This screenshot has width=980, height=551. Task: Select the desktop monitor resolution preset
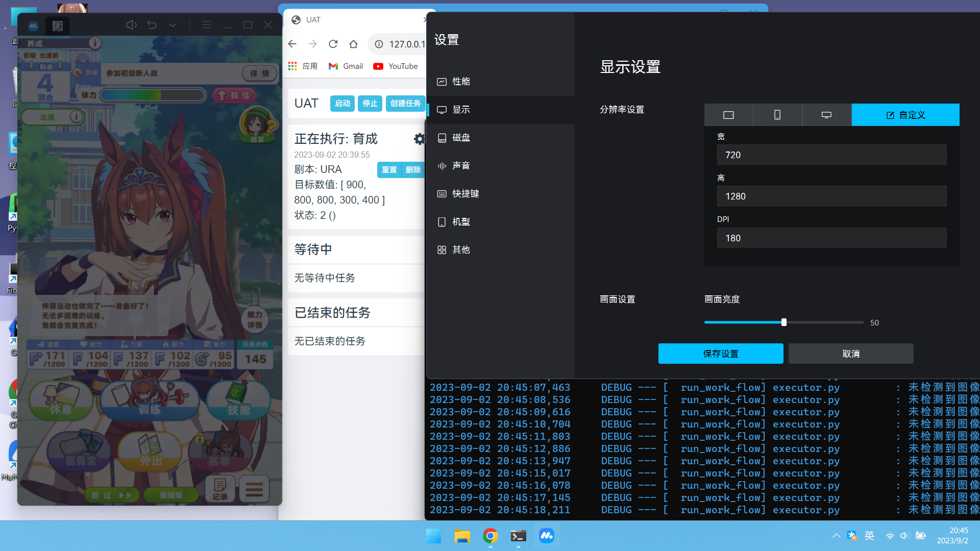coord(826,115)
